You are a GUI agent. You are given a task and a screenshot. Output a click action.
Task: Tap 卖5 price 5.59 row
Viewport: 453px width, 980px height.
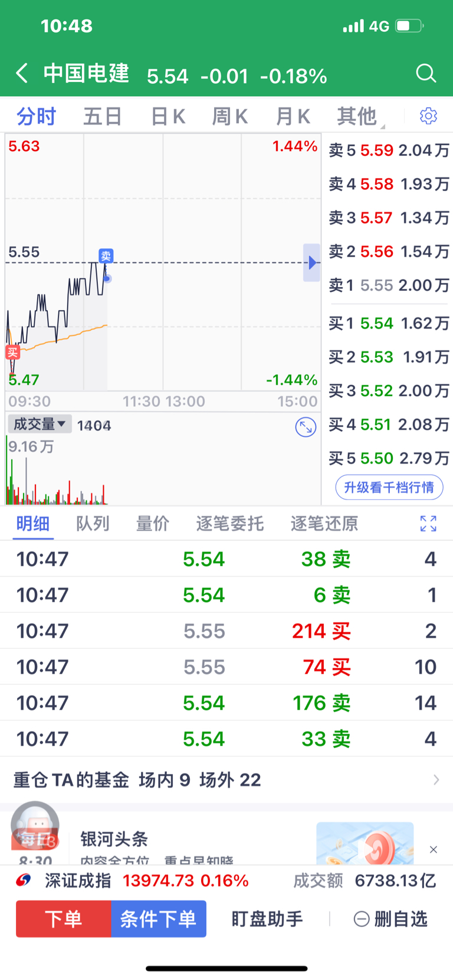click(389, 150)
